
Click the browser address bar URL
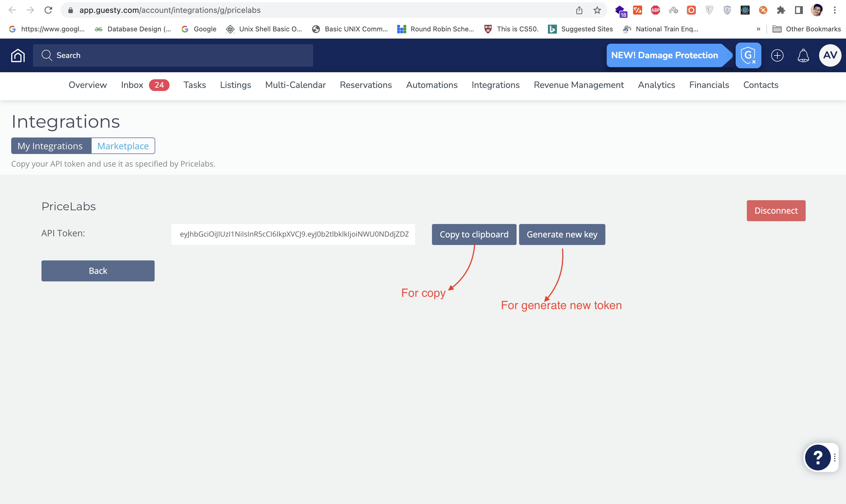click(170, 10)
